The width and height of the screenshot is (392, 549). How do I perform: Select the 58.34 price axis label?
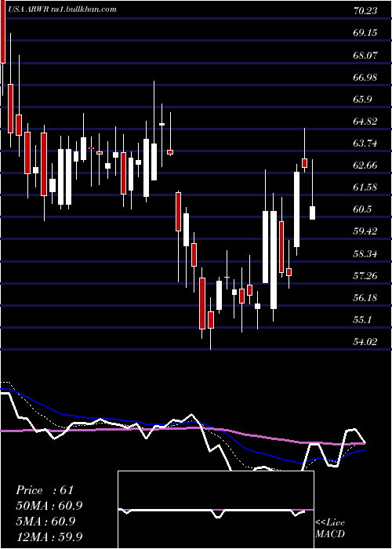365,253
